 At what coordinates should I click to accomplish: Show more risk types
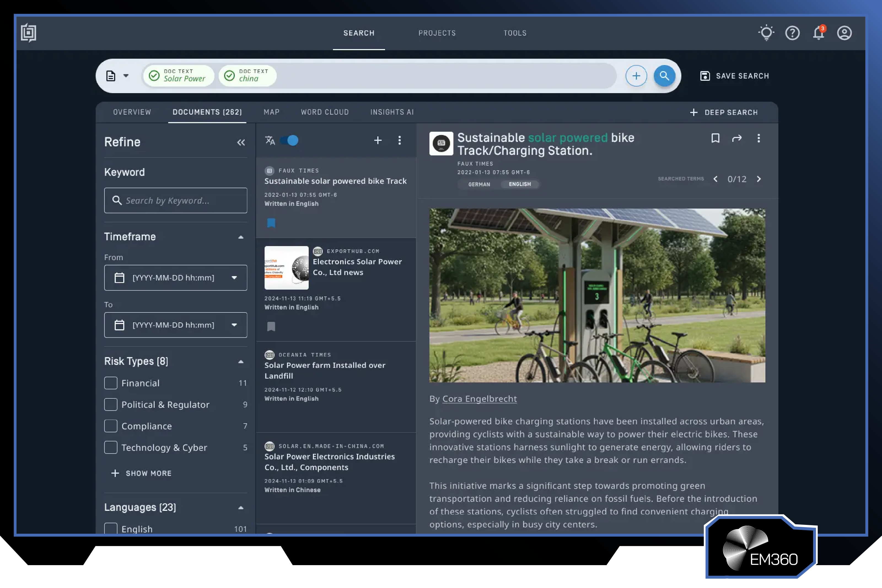pos(141,473)
